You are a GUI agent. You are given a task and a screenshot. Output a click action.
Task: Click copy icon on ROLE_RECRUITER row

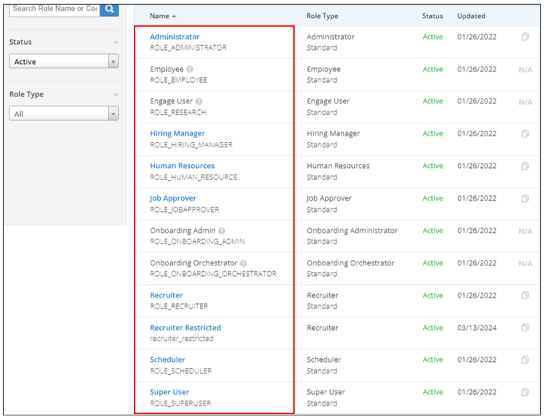click(525, 295)
